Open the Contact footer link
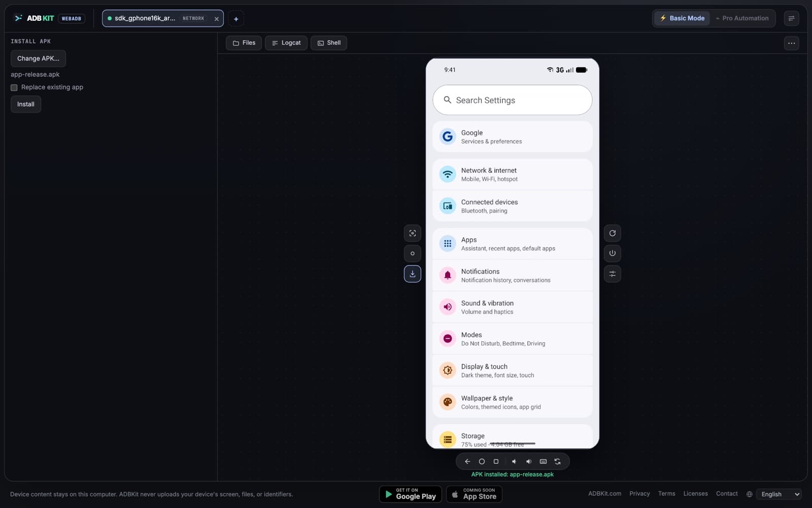 click(727, 494)
